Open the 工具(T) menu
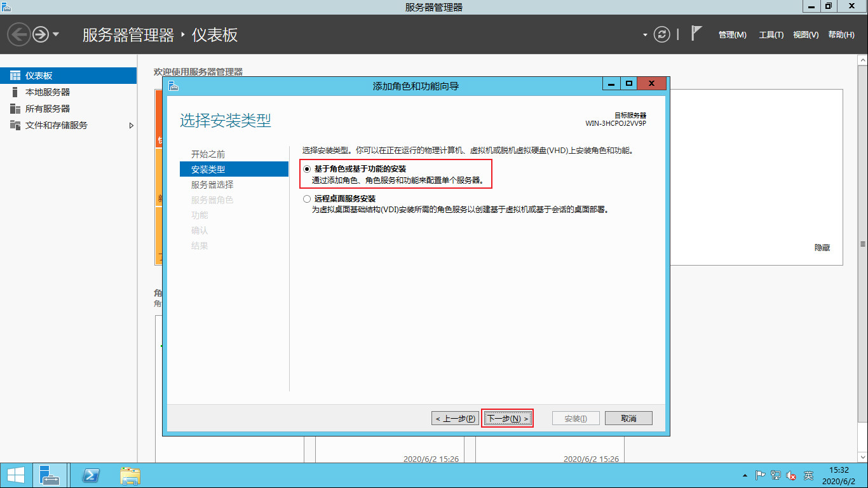Screen dimensions: 868x488 coord(771,34)
